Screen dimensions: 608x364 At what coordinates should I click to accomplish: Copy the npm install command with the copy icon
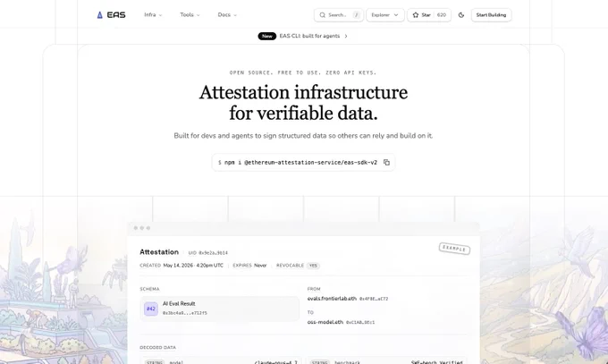[x=386, y=162]
